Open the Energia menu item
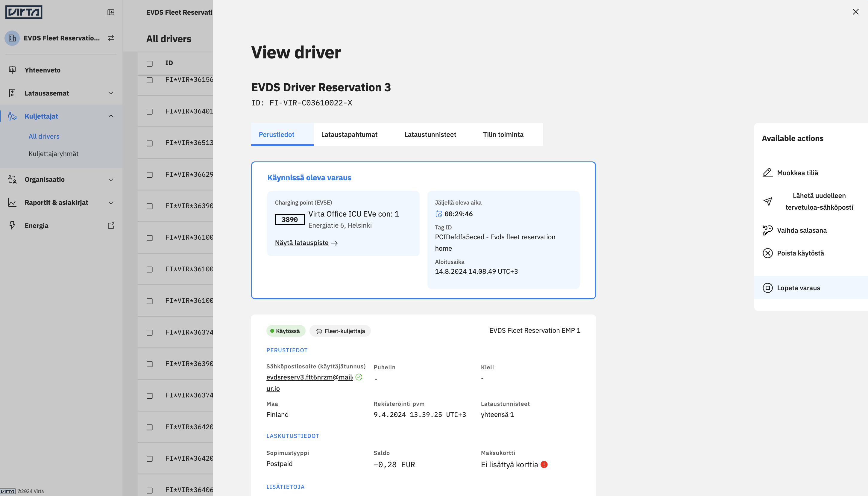Screen dimensions: 868x496 click(61, 226)
